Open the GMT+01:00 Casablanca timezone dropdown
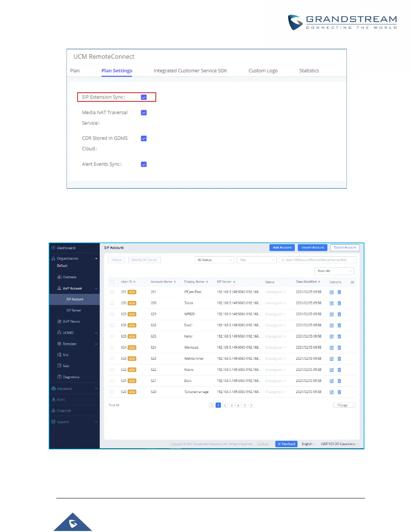 tap(339, 444)
